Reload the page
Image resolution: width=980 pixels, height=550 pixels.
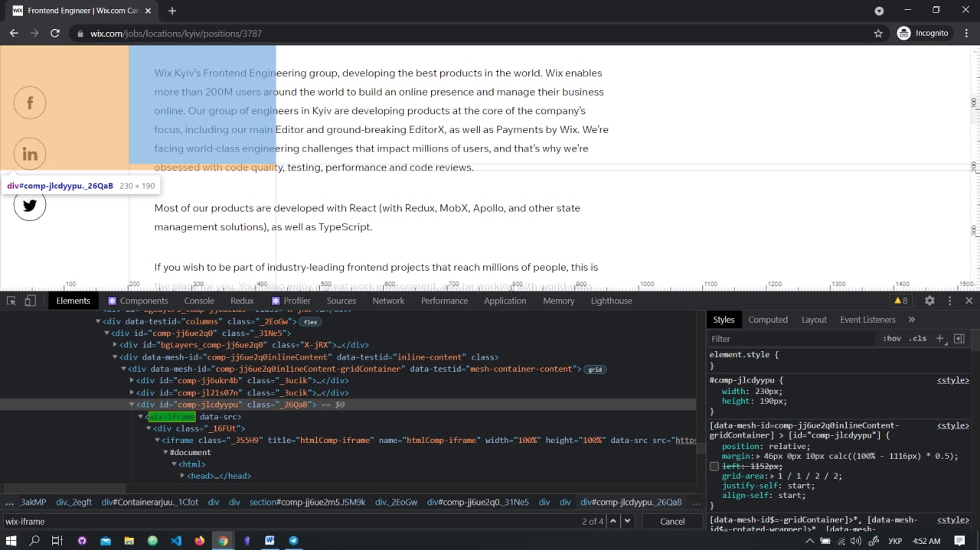pyautogui.click(x=55, y=33)
